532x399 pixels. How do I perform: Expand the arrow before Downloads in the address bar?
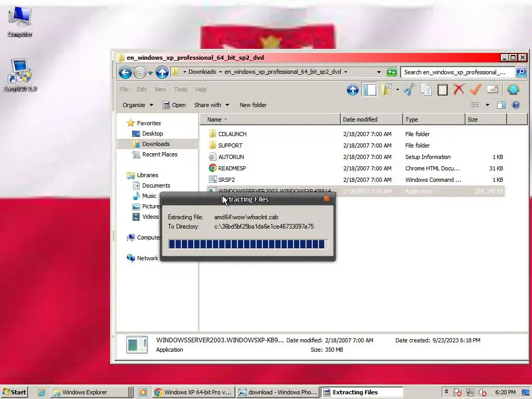184,72
